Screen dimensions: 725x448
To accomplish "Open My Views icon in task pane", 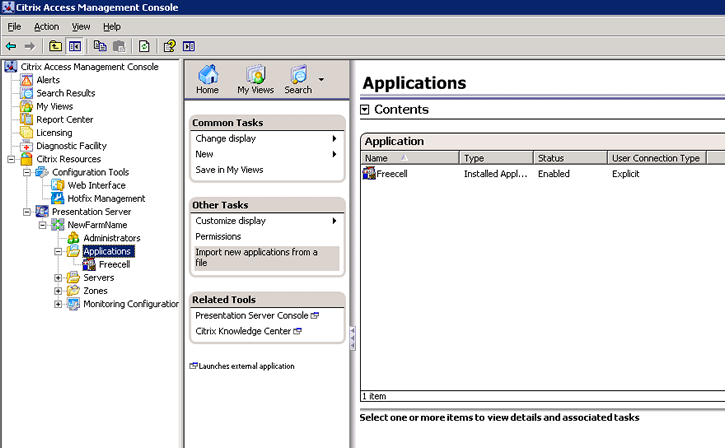I will click(255, 80).
